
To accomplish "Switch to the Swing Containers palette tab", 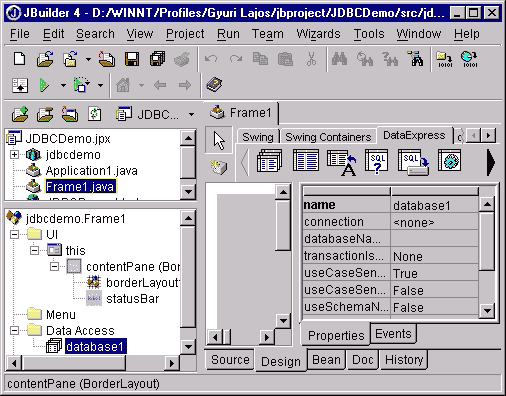I will pyautogui.click(x=328, y=137).
